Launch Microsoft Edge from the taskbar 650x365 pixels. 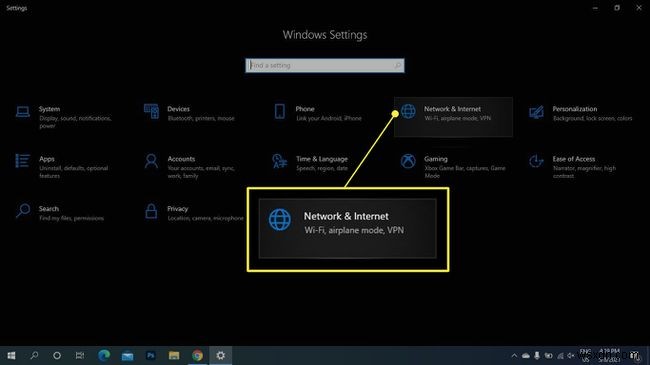pos(104,355)
